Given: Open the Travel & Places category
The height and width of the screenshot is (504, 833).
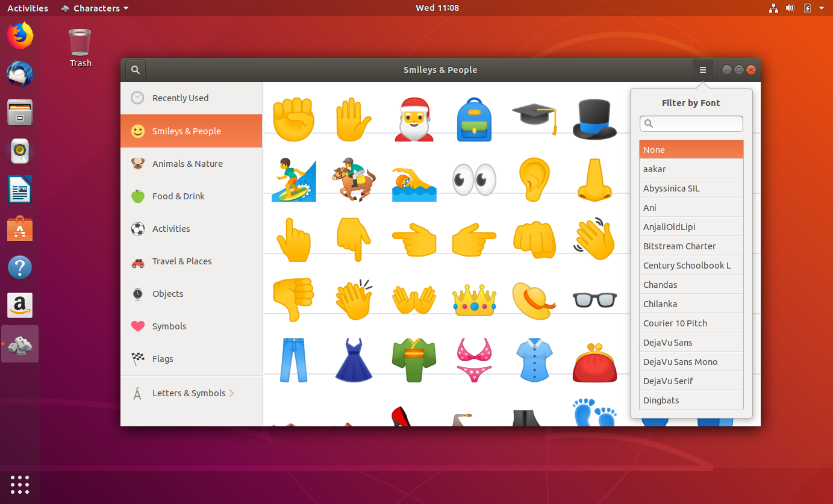Looking at the screenshot, I should click(182, 261).
